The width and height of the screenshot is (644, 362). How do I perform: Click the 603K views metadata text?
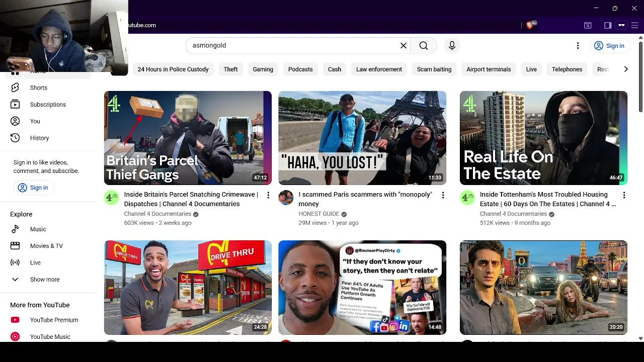[x=139, y=223]
